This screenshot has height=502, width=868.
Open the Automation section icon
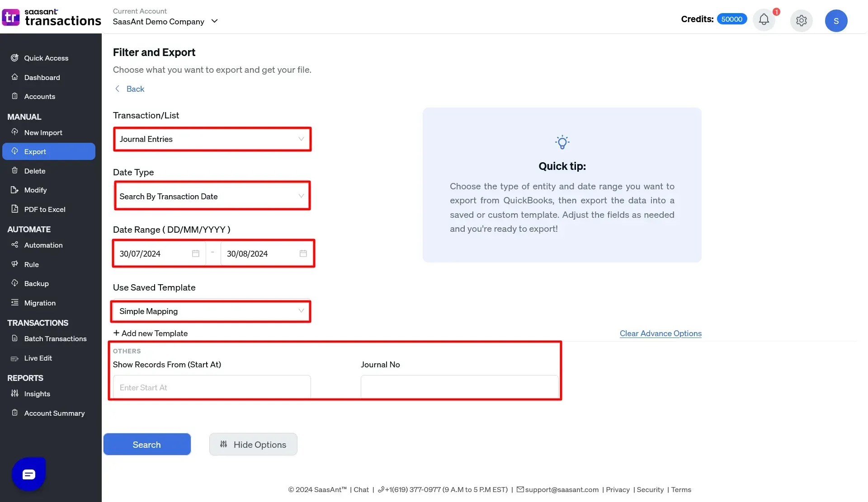click(14, 245)
